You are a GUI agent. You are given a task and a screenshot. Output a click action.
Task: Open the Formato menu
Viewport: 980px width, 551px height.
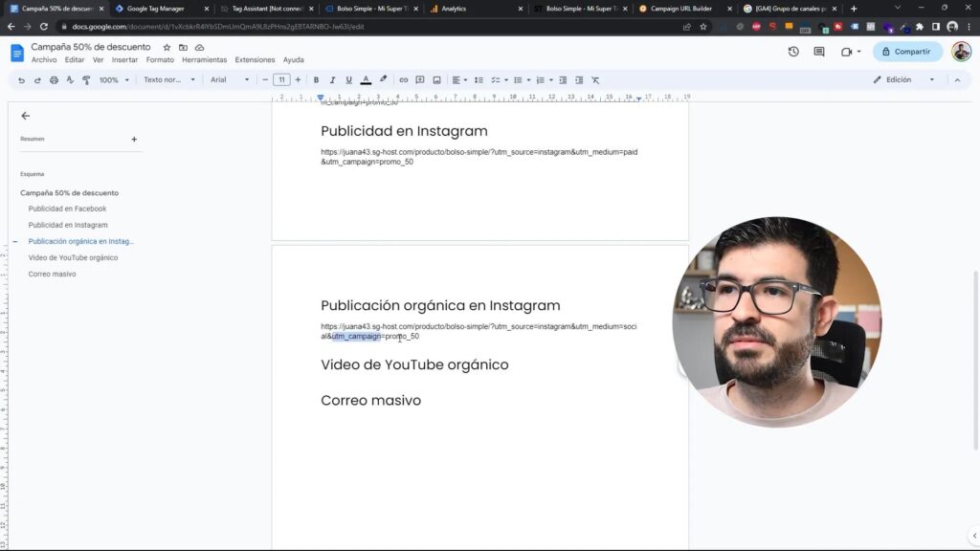160,60
